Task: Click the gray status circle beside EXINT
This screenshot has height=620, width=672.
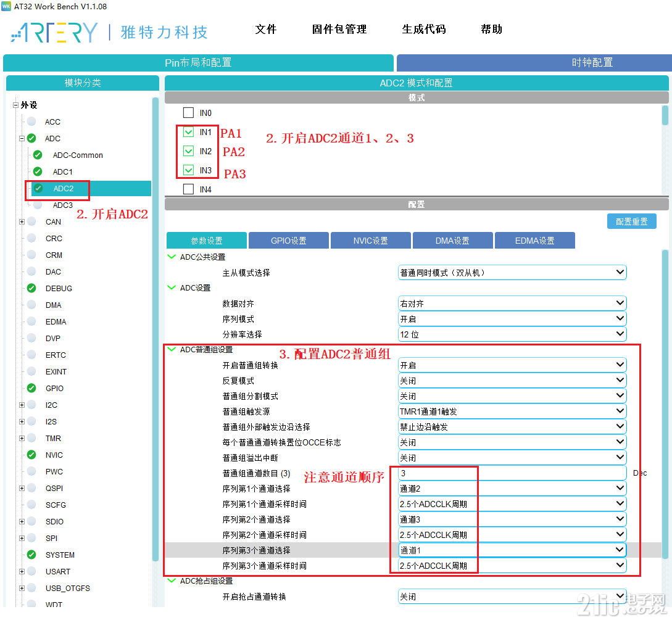Action: 31,371
